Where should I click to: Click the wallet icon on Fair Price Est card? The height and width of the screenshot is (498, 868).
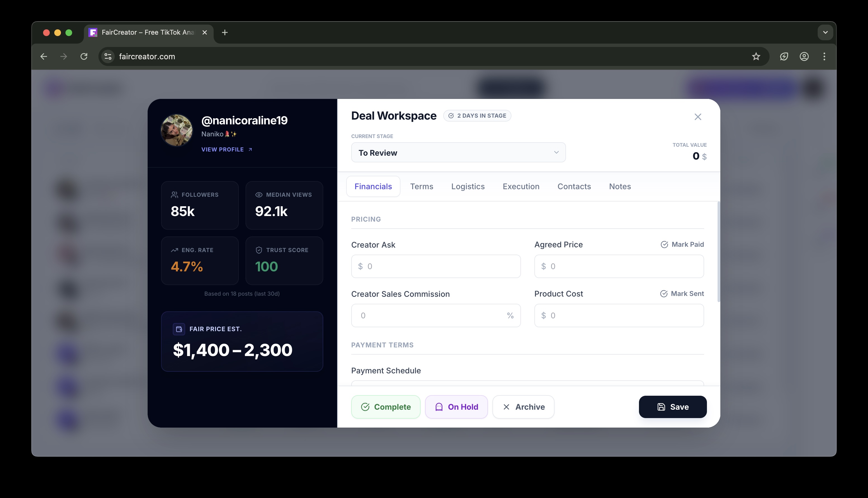point(179,329)
